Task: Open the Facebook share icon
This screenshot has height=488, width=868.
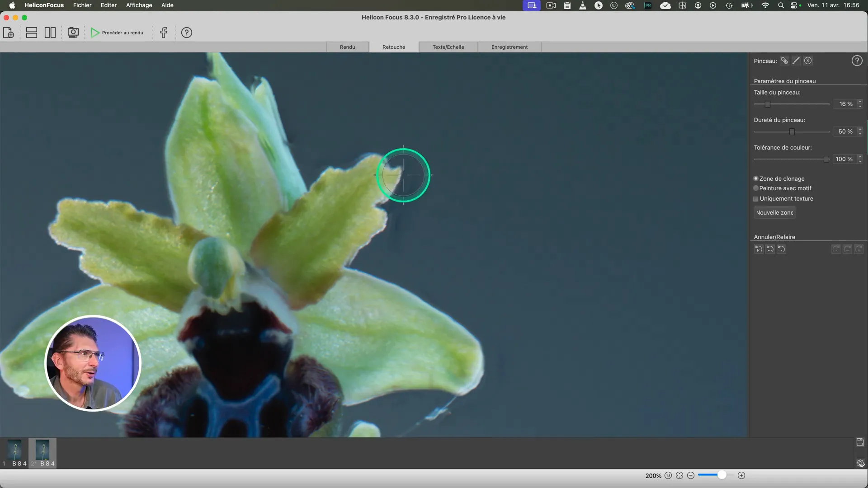Action: tap(164, 33)
